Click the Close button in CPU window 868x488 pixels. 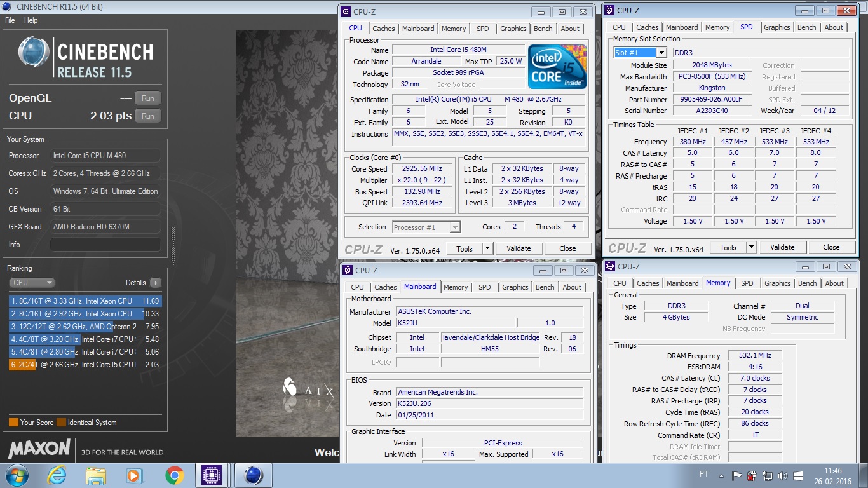pyautogui.click(x=567, y=248)
